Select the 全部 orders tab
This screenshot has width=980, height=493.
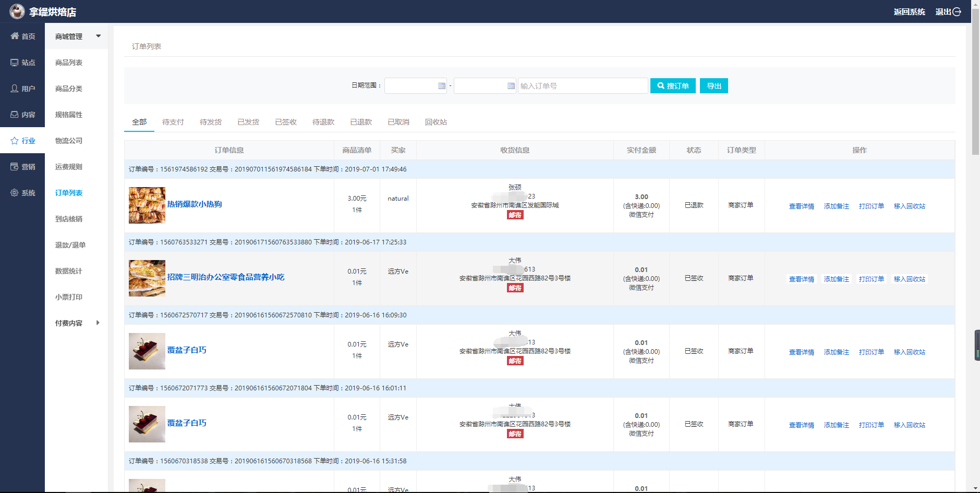(139, 122)
